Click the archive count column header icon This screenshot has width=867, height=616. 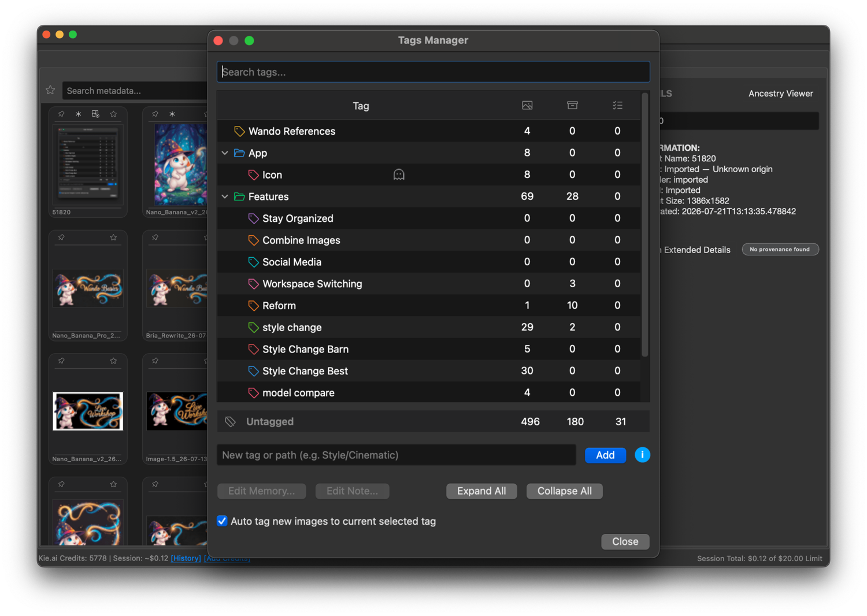coord(572,105)
